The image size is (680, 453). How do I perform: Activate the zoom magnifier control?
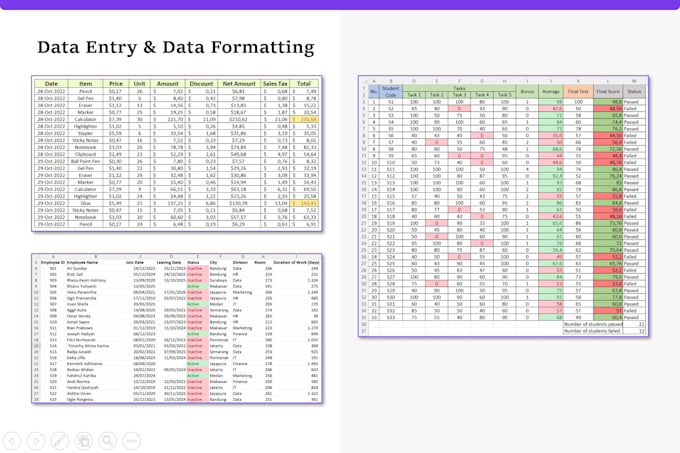pos(108,441)
